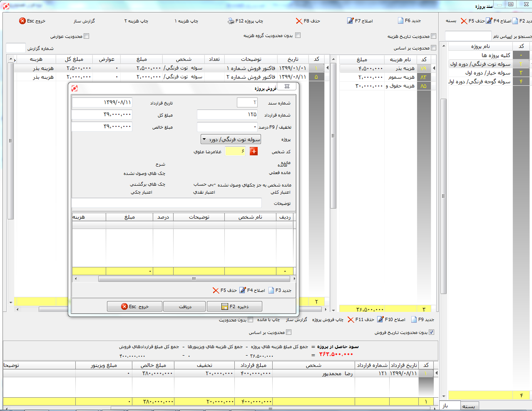
Task: Click the دریافت button in the dialog
Action: point(184,306)
